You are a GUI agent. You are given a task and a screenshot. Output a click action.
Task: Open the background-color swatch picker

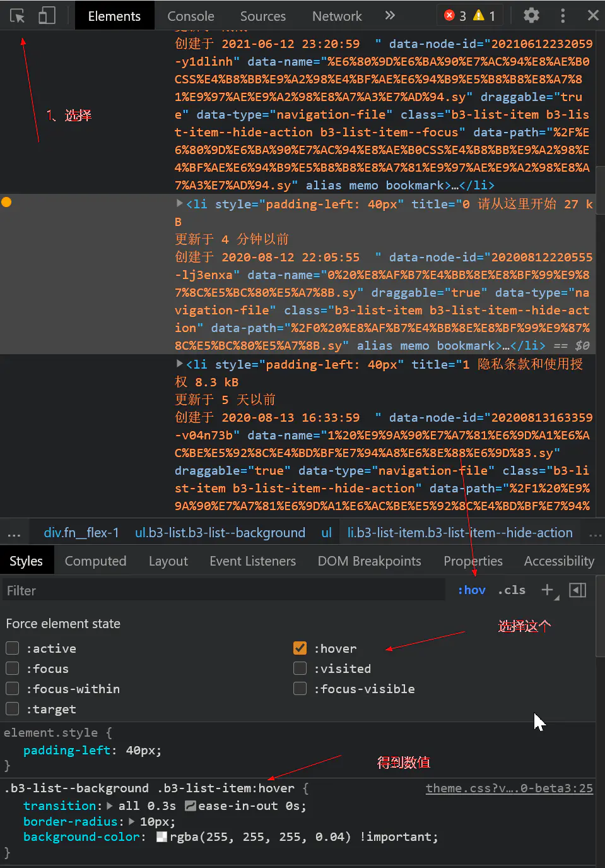click(x=162, y=837)
